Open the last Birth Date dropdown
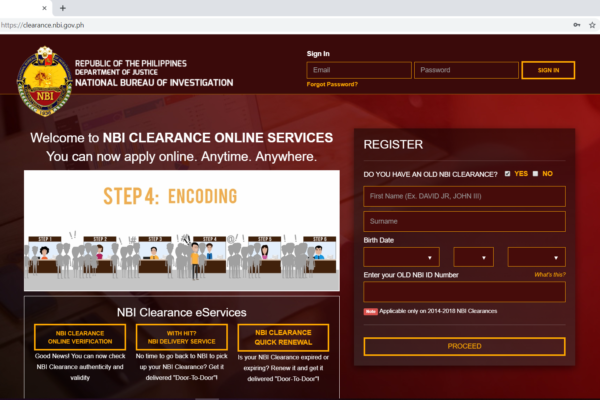The height and width of the screenshot is (400, 600). (x=536, y=257)
